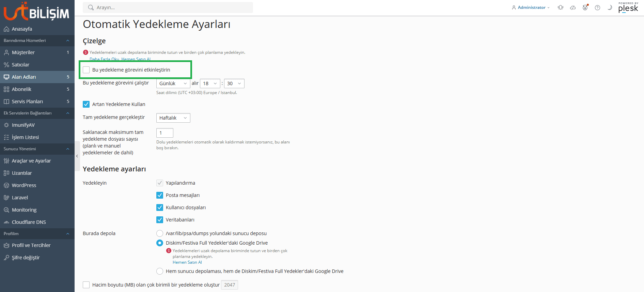Go to 'Araçlar ve Ayarlar' menu item
Viewport: 644px width, 292px height.
point(31,161)
